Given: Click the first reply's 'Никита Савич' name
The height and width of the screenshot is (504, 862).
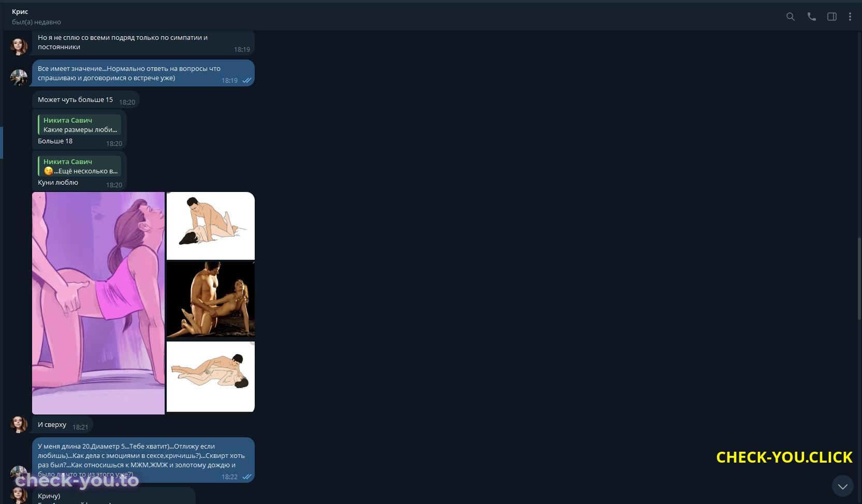Looking at the screenshot, I should [68, 120].
